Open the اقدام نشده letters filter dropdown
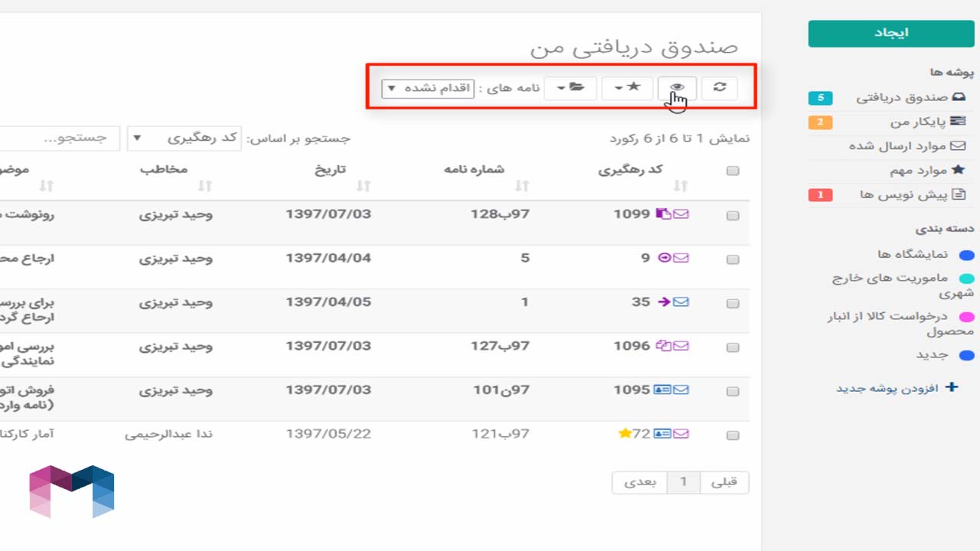Screen dimensions: 980x551 click(428, 88)
